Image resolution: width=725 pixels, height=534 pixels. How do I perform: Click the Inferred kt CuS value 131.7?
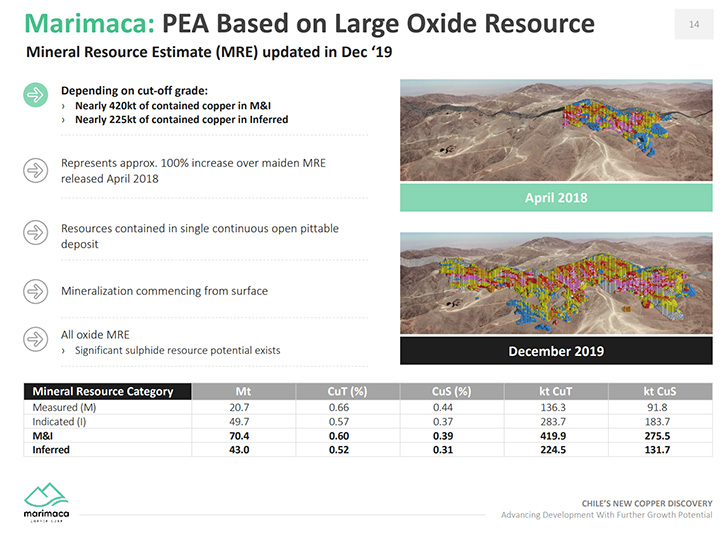657,450
